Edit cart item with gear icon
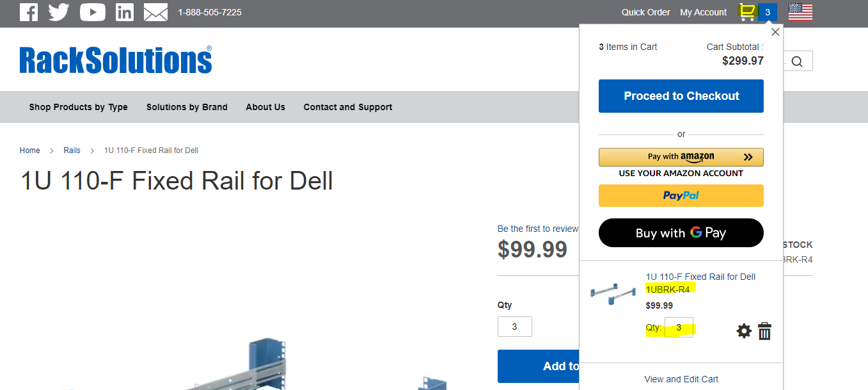The width and height of the screenshot is (868, 390). click(743, 331)
